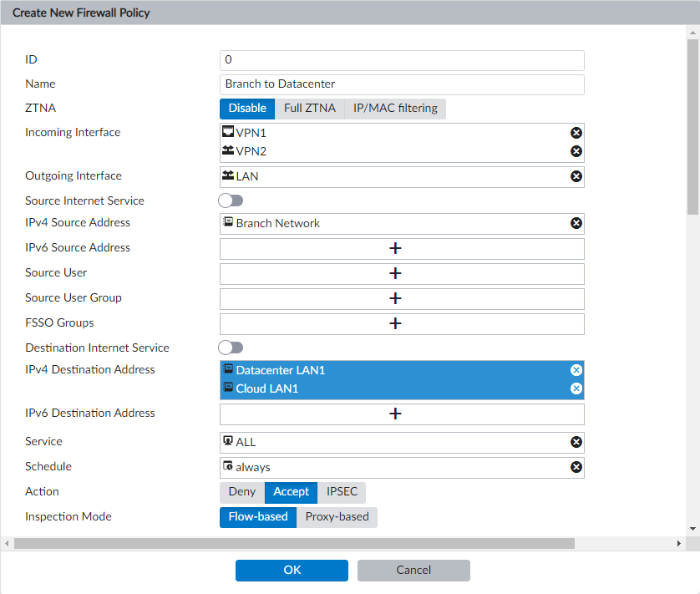700x594 pixels.
Task: Switch Inspection Mode to Proxy-based
Action: (337, 517)
